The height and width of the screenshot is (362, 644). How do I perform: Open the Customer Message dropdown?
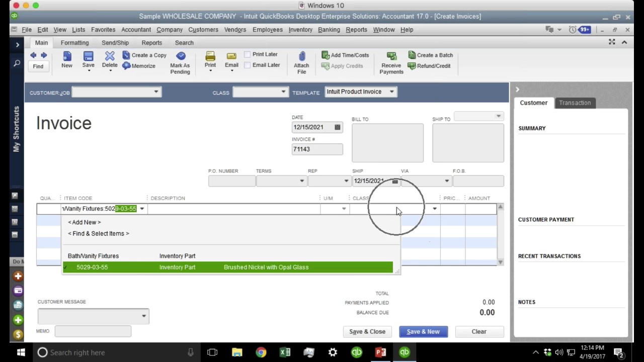click(x=143, y=316)
